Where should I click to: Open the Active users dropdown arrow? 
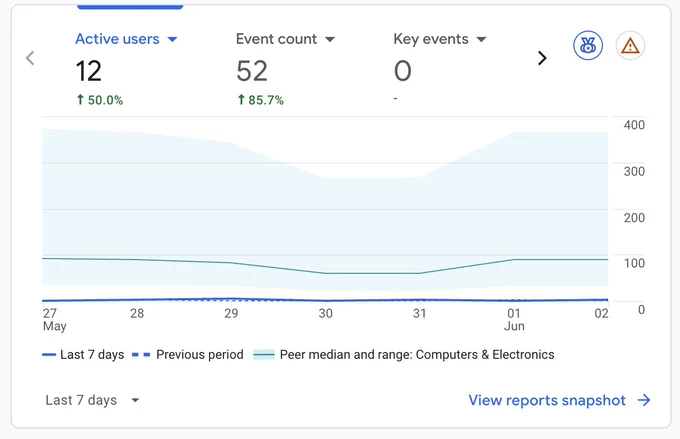[x=172, y=39]
